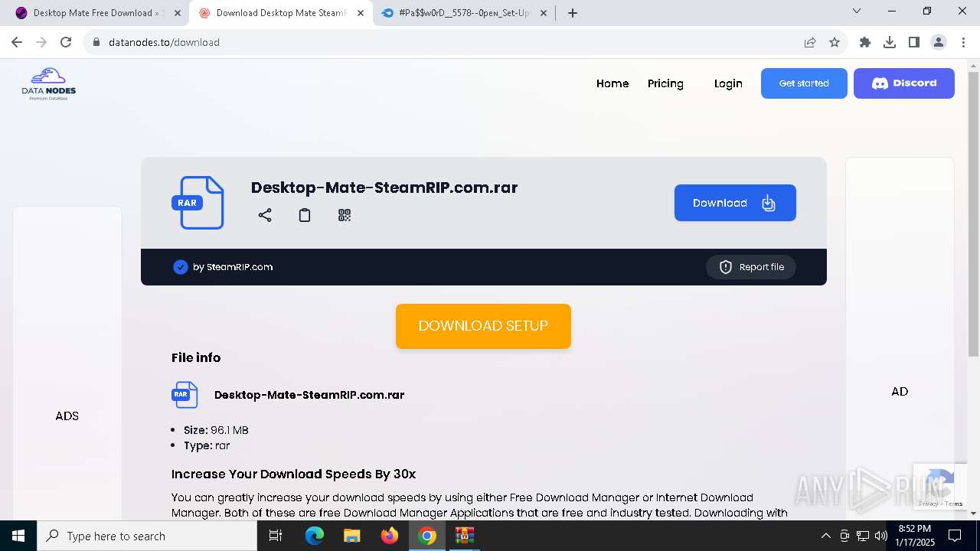The image size is (980, 551).
Task: Show hidden system tray icons
Action: pyautogui.click(x=826, y=536)
